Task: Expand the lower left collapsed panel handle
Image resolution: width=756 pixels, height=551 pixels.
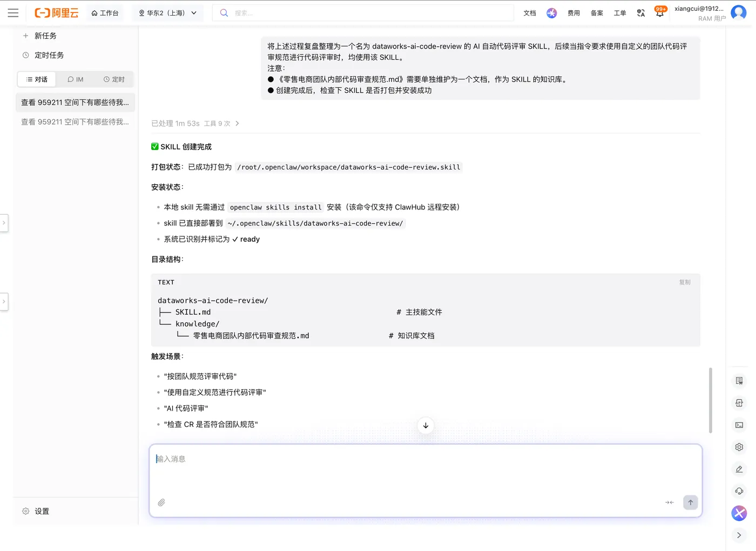Action: (x=4, y=301)
